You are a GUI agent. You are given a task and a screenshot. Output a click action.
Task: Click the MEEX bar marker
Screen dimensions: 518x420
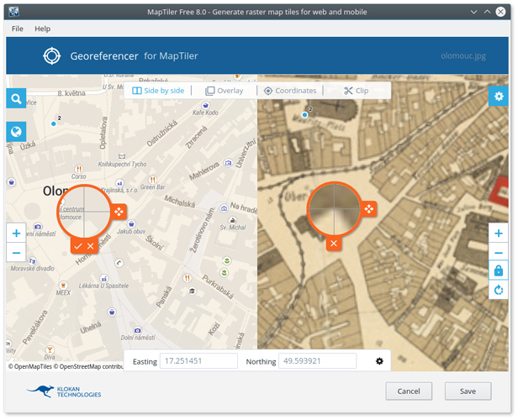63,285
